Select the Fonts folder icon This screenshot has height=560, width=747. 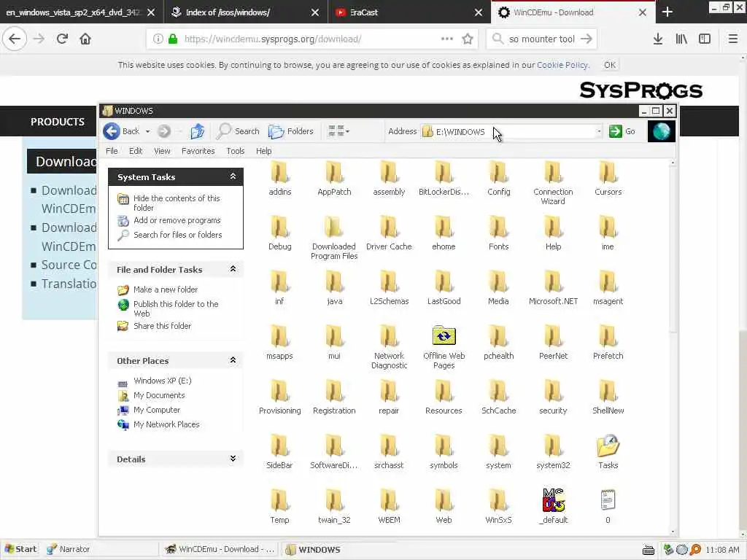coord(498,227)
